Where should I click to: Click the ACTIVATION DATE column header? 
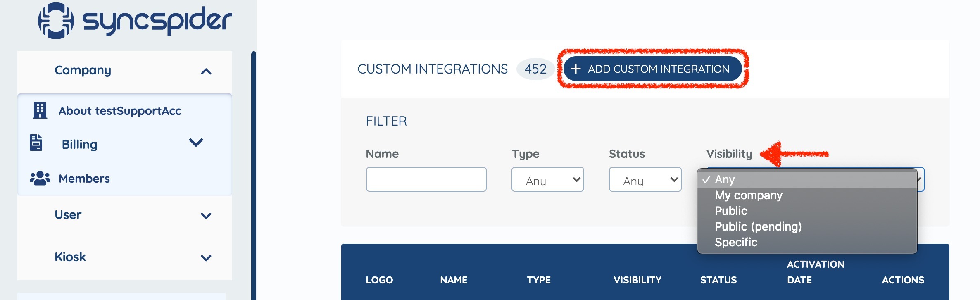click(x=816, y=272)
